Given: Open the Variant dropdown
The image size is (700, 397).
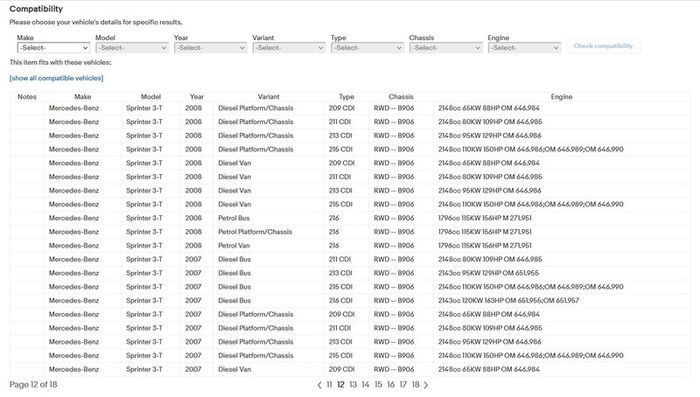Looking at the screenshot, I should [x=289, y=48].
